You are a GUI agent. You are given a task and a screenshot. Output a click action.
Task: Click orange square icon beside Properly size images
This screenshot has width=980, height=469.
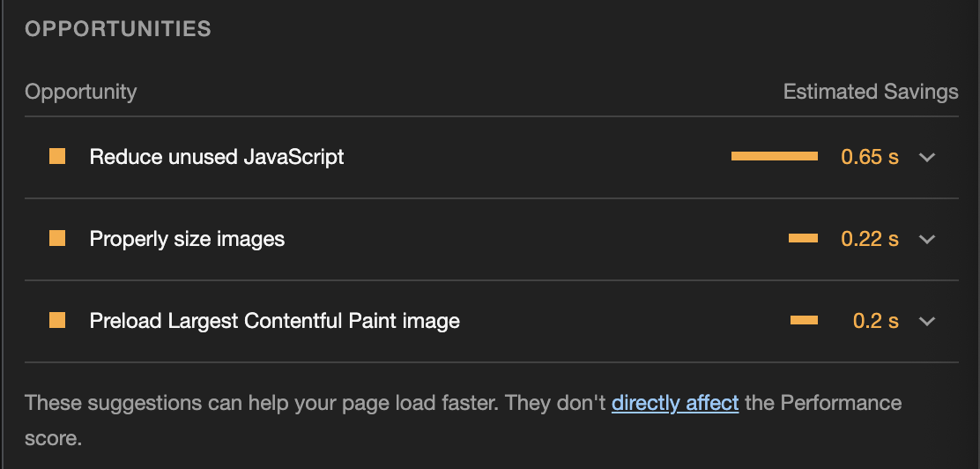57,239
